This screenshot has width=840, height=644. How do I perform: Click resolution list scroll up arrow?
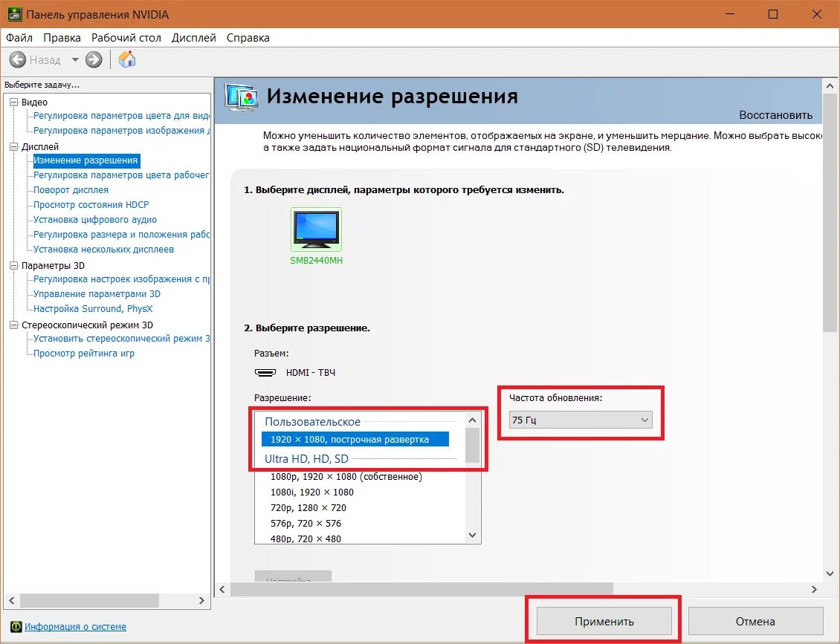pyautogui.click(x=472, y=420)
